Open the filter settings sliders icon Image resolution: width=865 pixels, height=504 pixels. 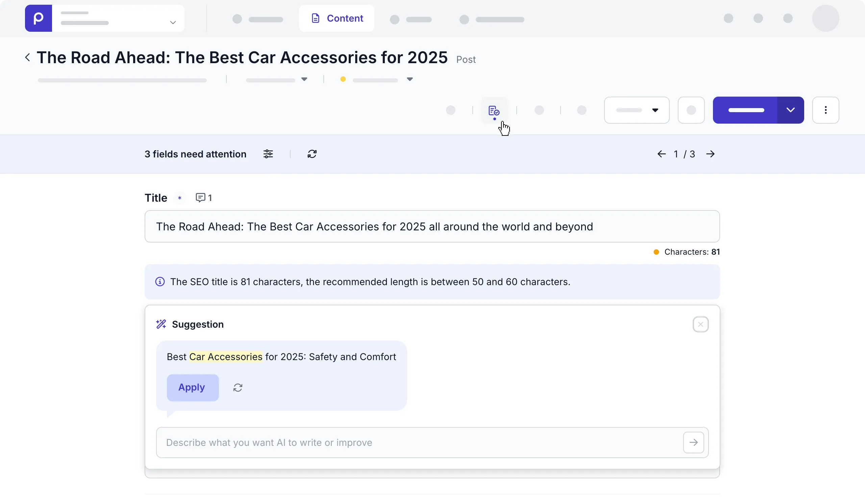pyautogui.click(x=268, y=154)
